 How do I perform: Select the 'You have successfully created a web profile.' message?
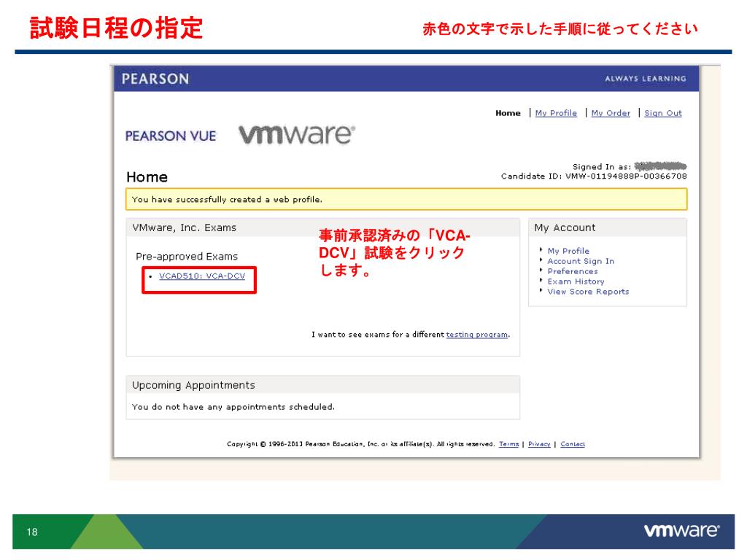(x=406, y=200)
